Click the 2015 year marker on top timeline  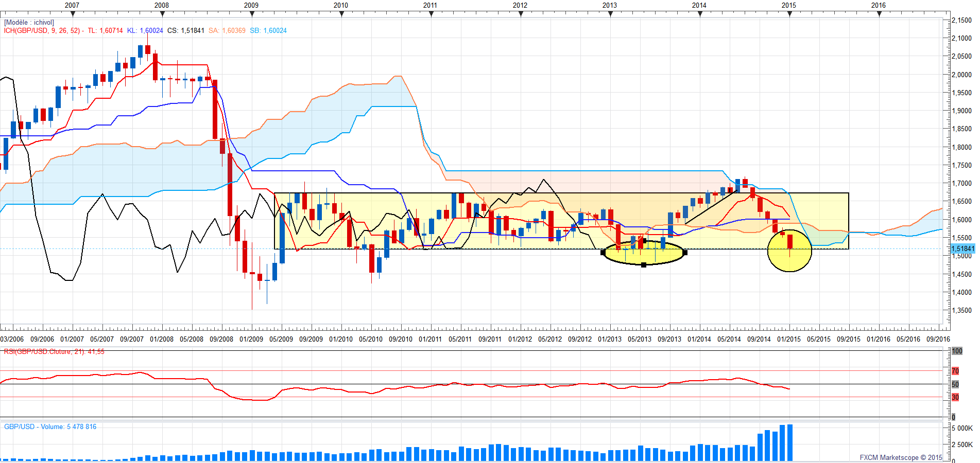789,5
